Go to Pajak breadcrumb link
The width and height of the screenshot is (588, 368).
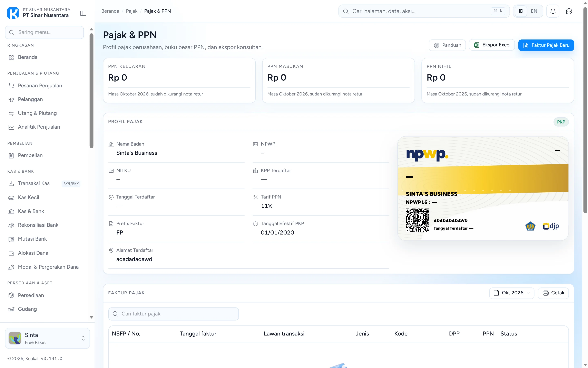click(x=131, y=11)
